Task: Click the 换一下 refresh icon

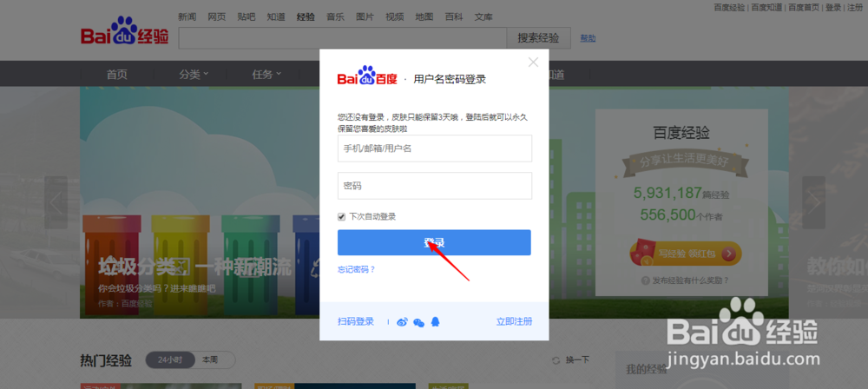Action: point(556,360)
